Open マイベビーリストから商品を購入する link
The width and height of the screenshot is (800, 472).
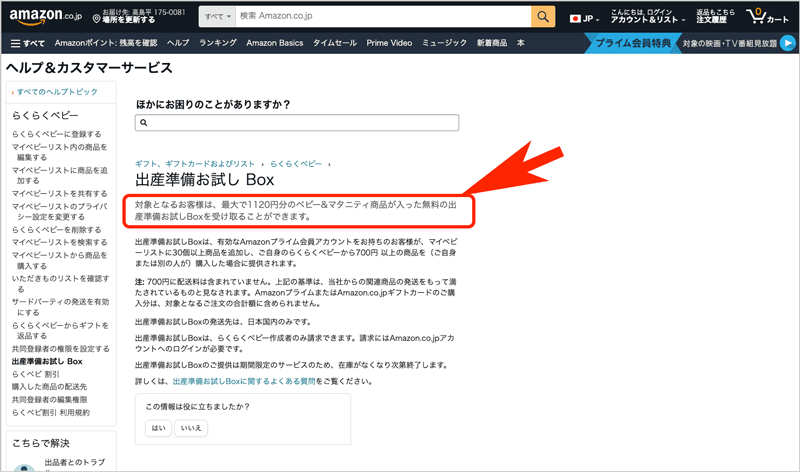[60, 260]
